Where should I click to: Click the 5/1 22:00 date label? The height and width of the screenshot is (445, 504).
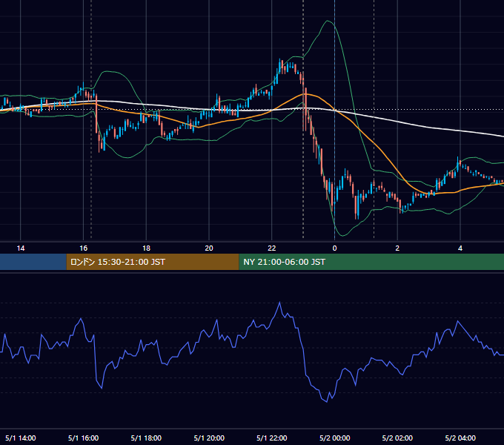(x=272, y=438)
